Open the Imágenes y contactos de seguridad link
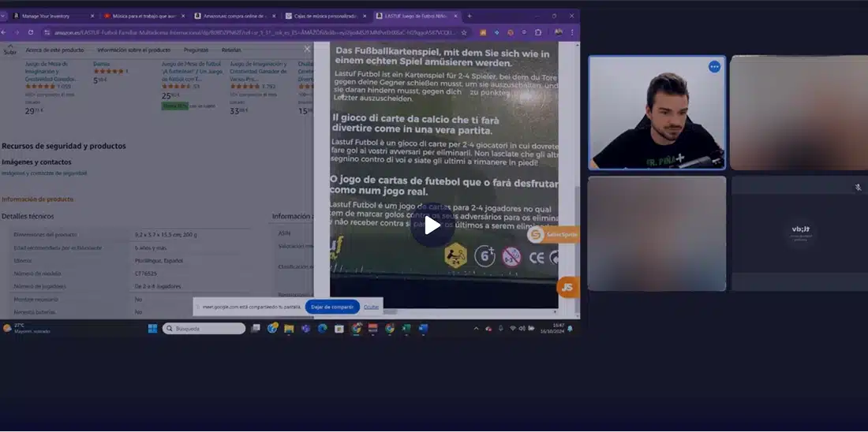868x432 pixels. pyautogui.click(x=44, y=173)
